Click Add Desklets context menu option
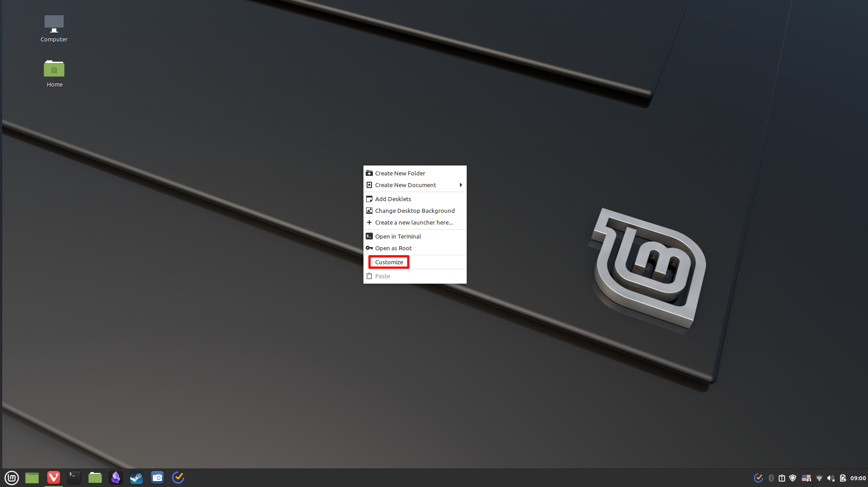 tap(393, 198)
